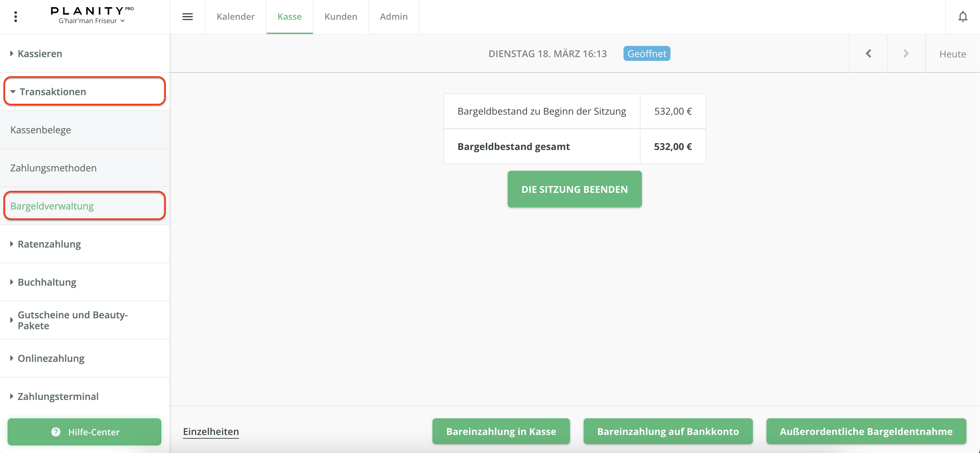The height and width of the screenshot is (453, 980).
Task: Expand the Ratenzahlung section
Action: [x=49, y=244]
